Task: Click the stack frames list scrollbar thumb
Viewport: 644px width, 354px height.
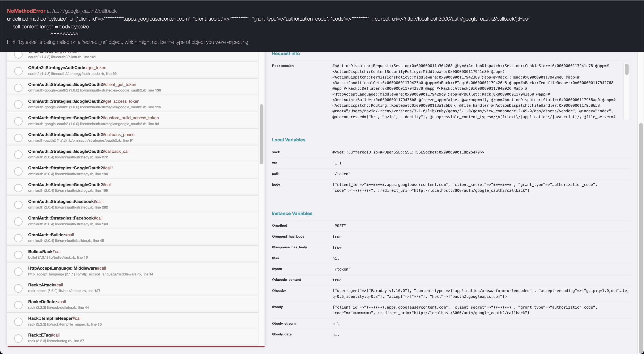Action: [x=261, y=134]
